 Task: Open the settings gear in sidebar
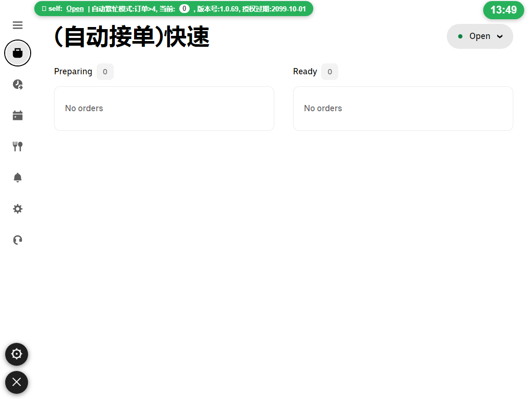(x=18, y=209)
